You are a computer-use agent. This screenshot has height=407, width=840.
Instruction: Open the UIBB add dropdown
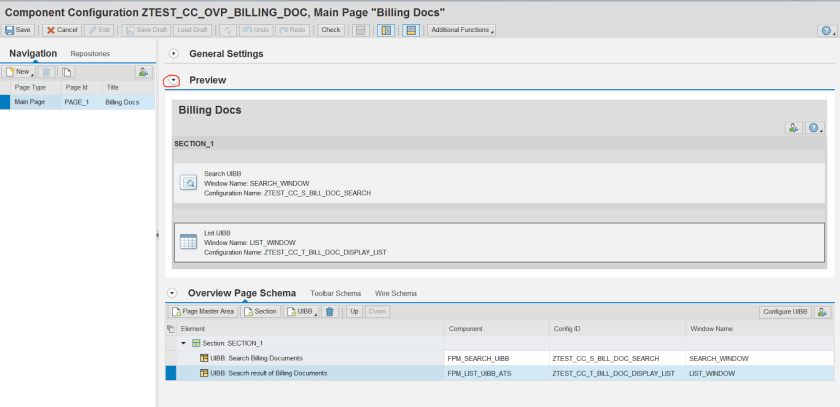point(301,311)
